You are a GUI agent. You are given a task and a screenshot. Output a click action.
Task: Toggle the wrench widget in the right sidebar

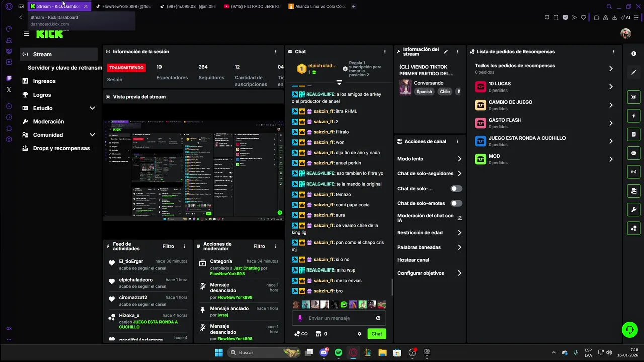634,210
